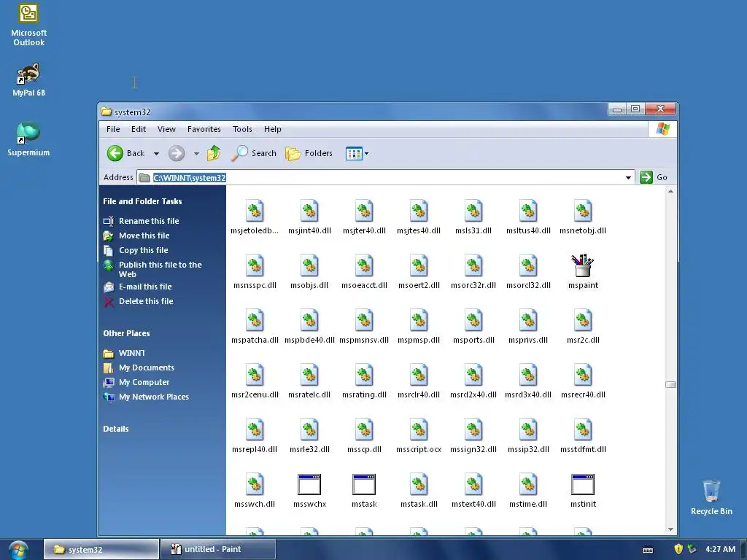Screen dimensions: 747x560
Task: Open the Help menu
Action: point(273,129)
